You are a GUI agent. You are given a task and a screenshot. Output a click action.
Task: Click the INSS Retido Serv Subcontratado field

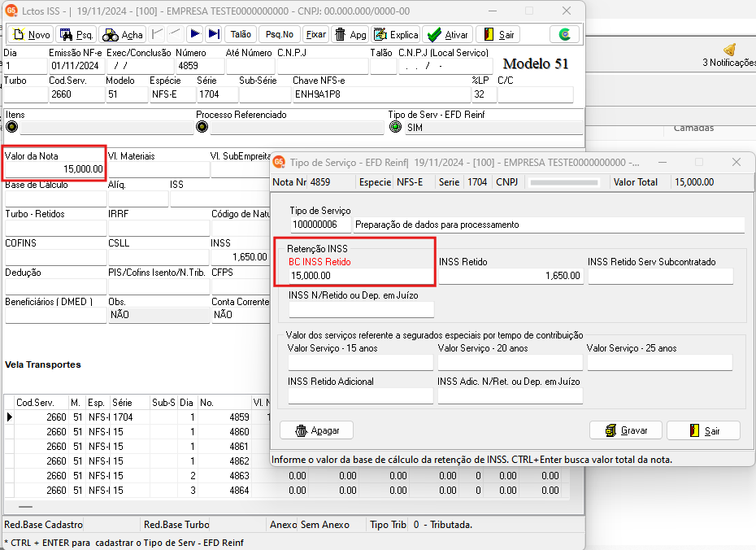(661, 276)
